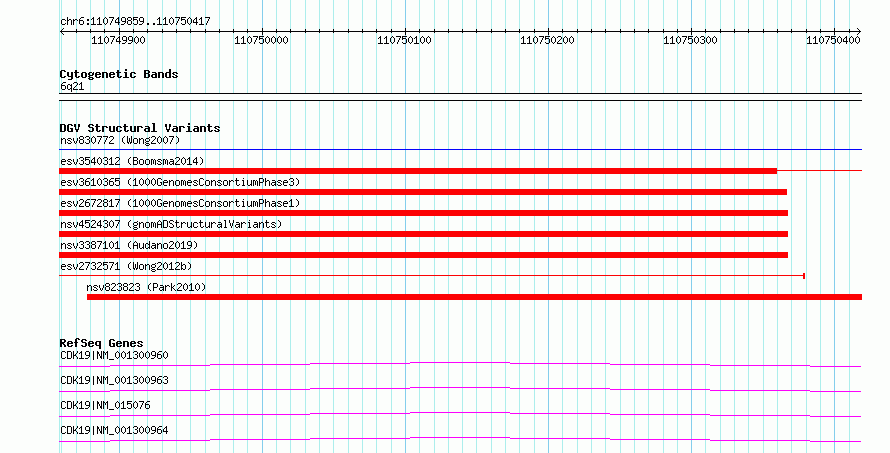Screen dimensions: 890x453
Task: Click the magenta NM_001300963 intron line
Action: tap(460, 389)
